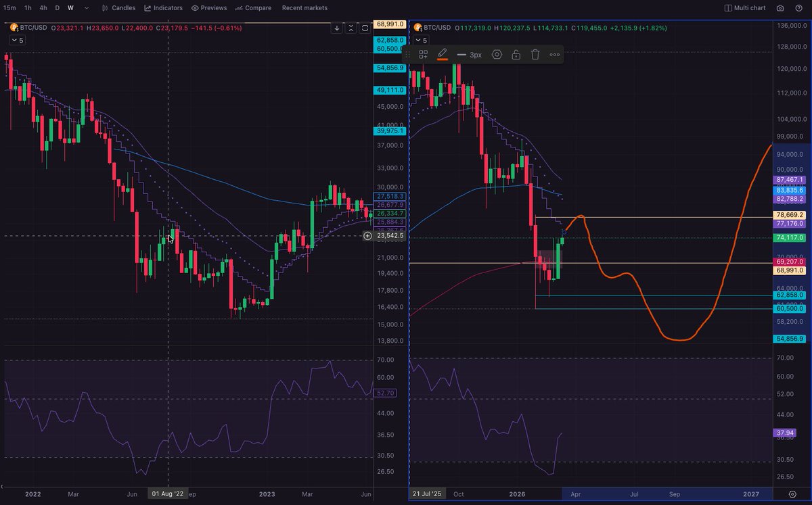Take a chart snapshot with camera icon
Image resolution: width=812 pixels, height=505 pixels.
[x=780, y=8]
